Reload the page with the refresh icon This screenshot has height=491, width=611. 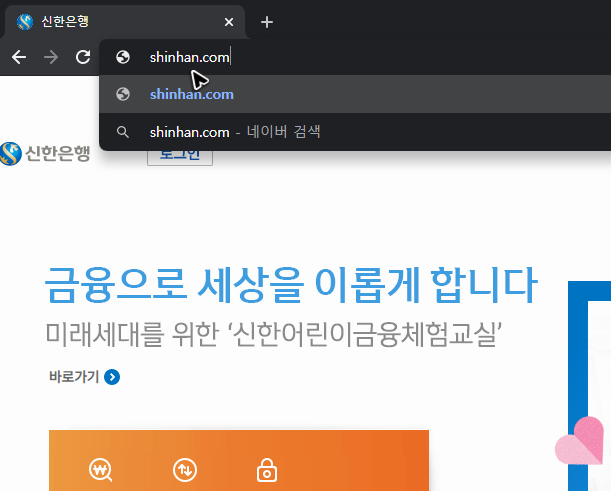click(83, 57)
